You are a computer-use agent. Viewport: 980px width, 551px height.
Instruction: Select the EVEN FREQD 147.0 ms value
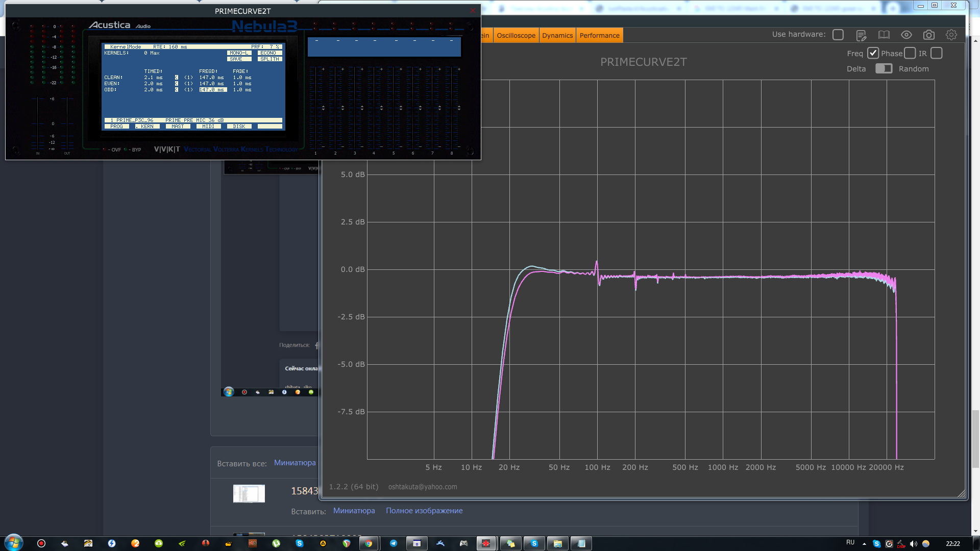(211, 84)
